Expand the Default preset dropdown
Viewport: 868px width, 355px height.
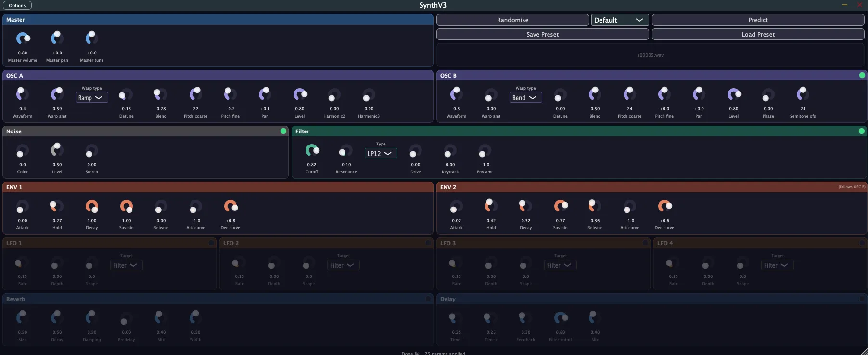click(620, 20)
